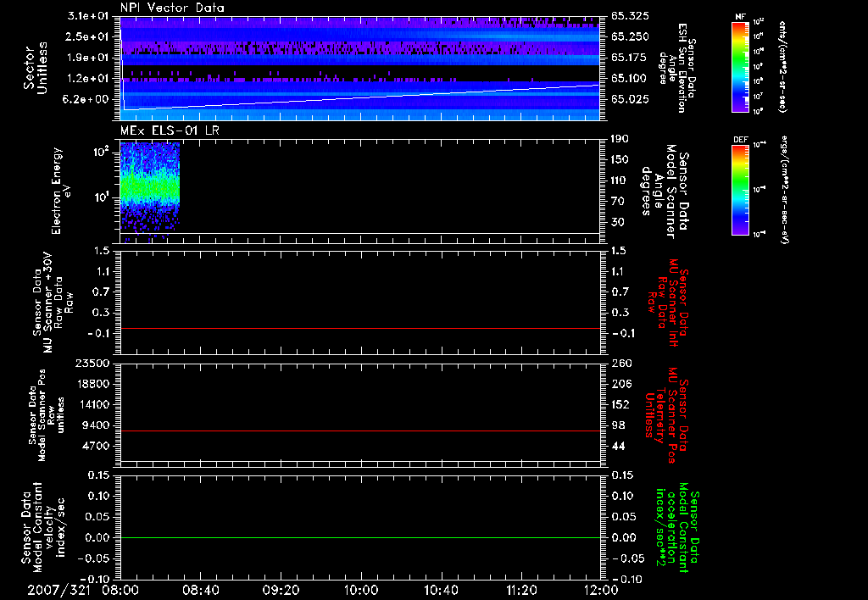Click the rising white line in the NPI panel

tap(359, 98)
